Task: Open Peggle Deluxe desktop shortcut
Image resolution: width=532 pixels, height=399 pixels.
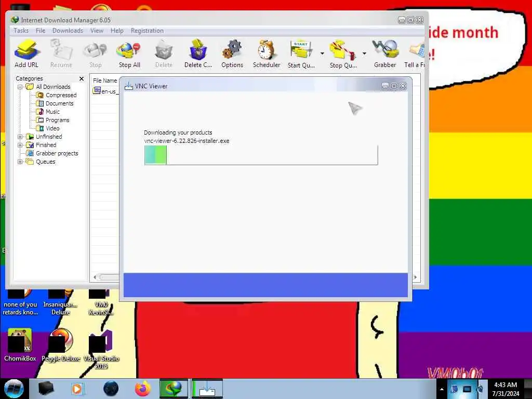Action: tap(61, 345)
